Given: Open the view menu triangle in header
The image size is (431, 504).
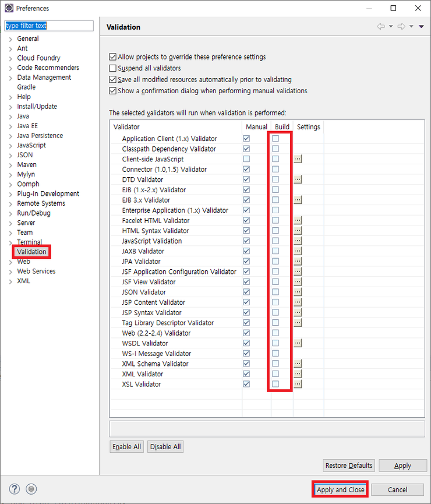Looking at the screenshot, I should (x=421, y=26).
